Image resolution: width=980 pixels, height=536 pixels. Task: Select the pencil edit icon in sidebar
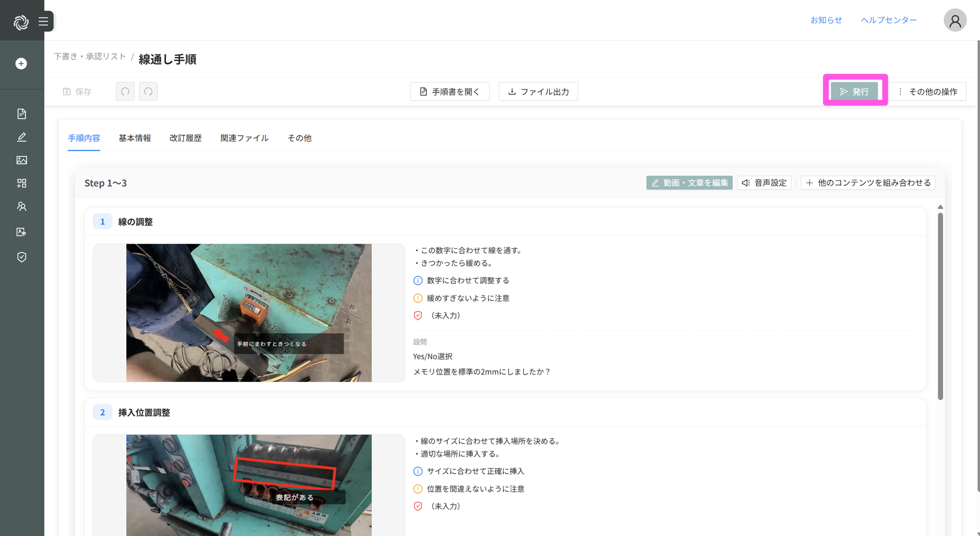[22, 137]
